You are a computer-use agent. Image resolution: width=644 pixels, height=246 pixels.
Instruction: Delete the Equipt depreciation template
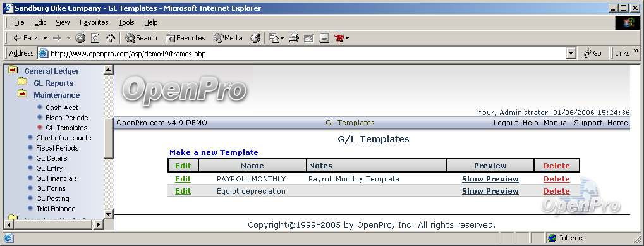[x=557, y=191]
